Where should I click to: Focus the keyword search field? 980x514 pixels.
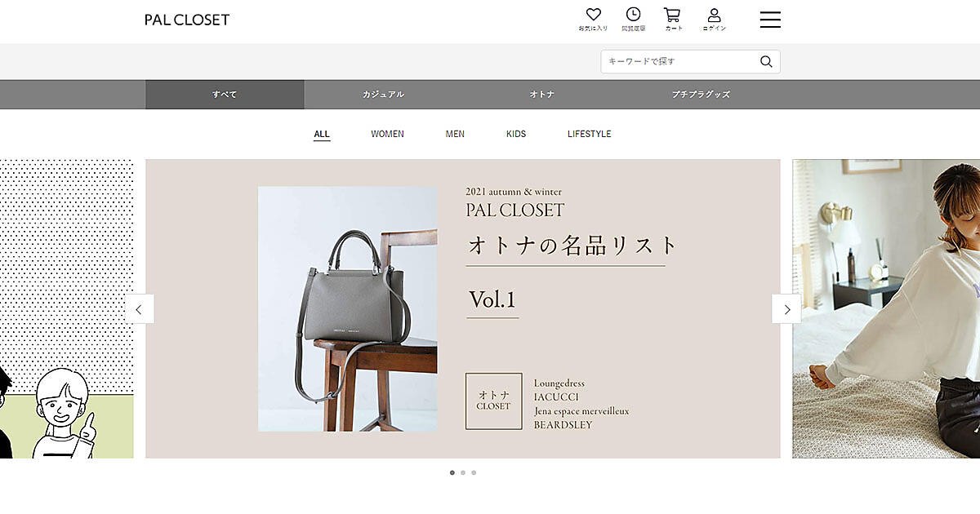(x=680, y=61)
